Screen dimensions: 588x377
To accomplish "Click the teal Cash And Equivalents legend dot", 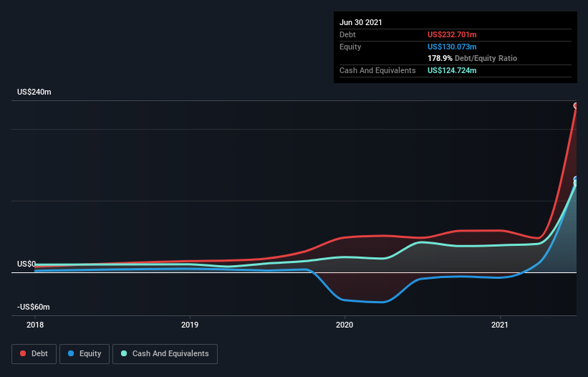I will click(x=124, y=353).
